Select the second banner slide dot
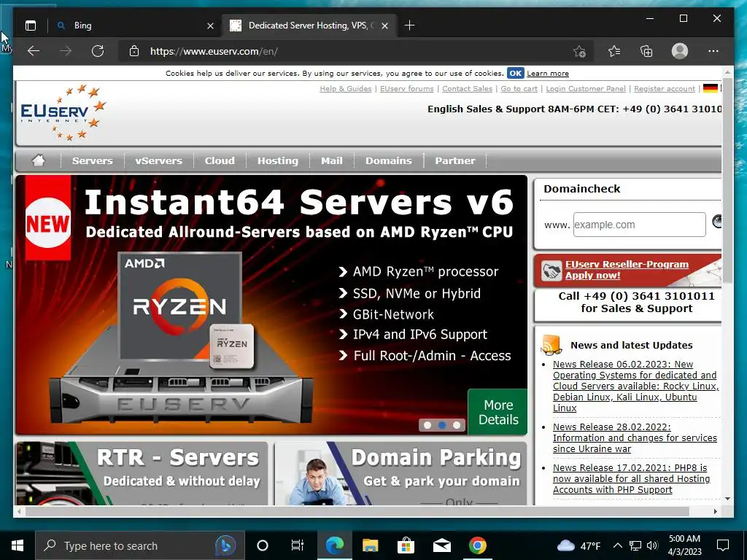 click(x=442, y=425)
